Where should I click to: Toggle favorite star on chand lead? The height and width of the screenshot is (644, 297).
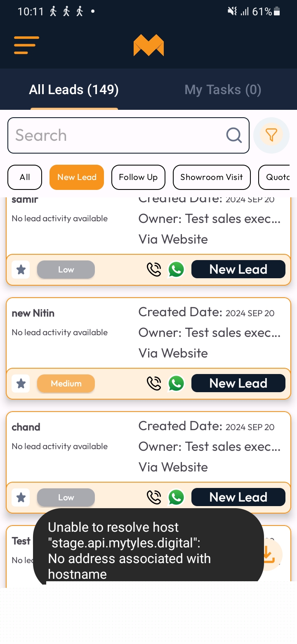click(21, 497)
